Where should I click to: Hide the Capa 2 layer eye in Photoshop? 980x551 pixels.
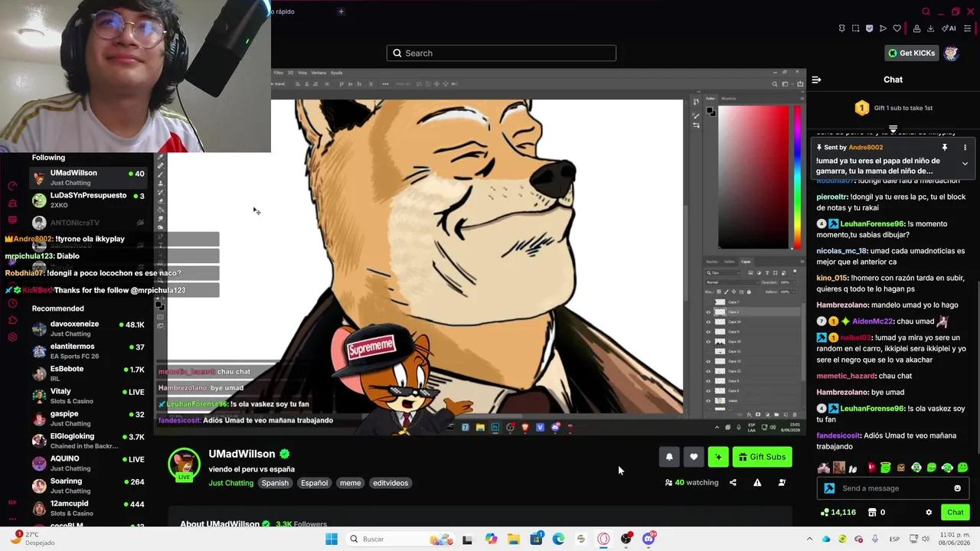point(708,311)
